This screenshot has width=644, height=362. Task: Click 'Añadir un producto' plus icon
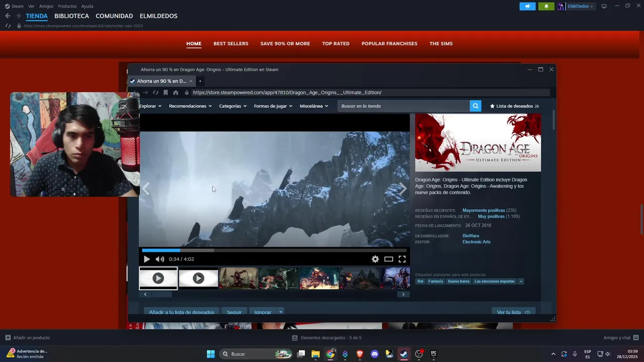[8, 337]
